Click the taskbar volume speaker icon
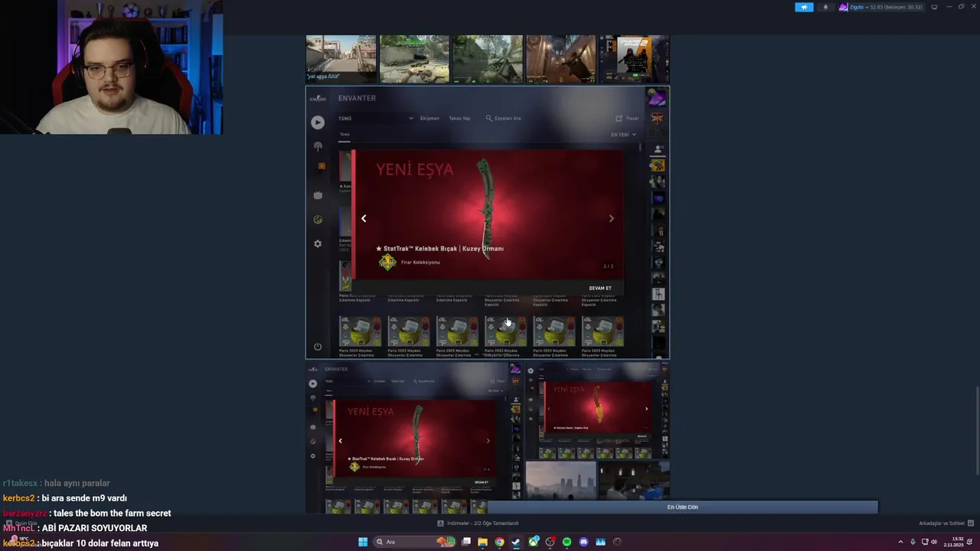This screenshot has width=980, height=551. point(934,542)
